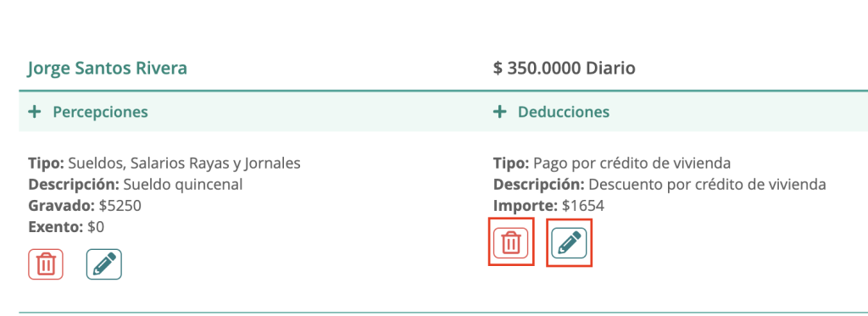Select the Exento $0 amount
The height and width of the screenshot is (316, 868).
point(66,227)
